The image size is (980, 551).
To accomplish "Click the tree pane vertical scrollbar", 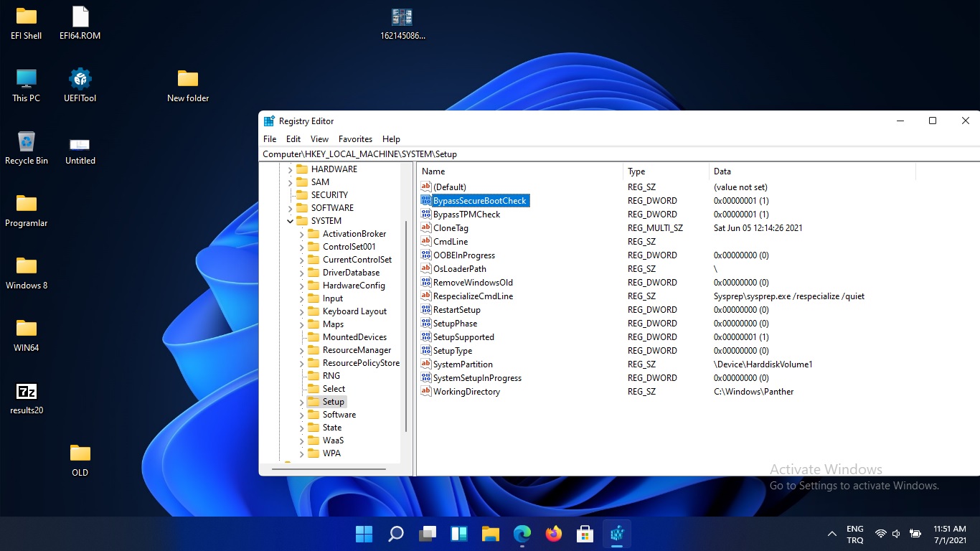I will (x=407, y=326).
